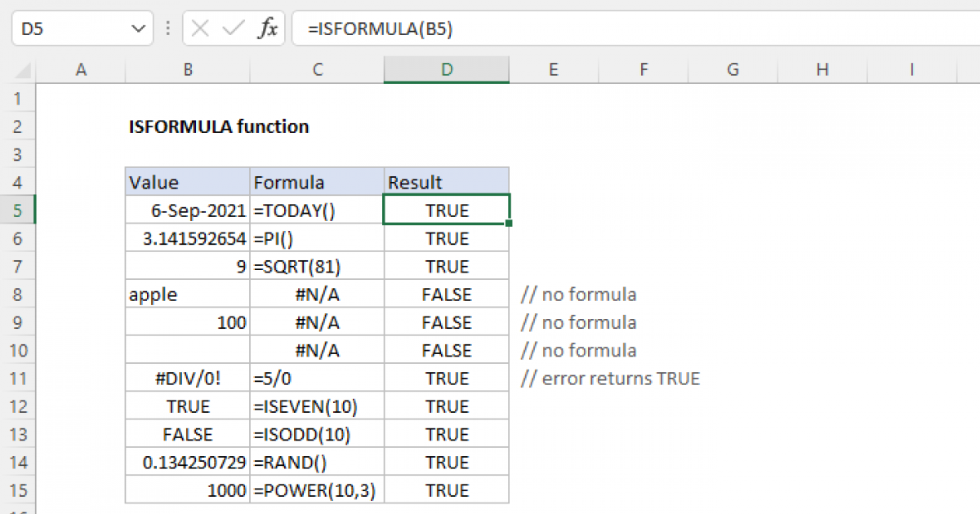Click the three-dot separator next to Name Box
This screenshot has height=514, width=980.
(x=167, y=28)
